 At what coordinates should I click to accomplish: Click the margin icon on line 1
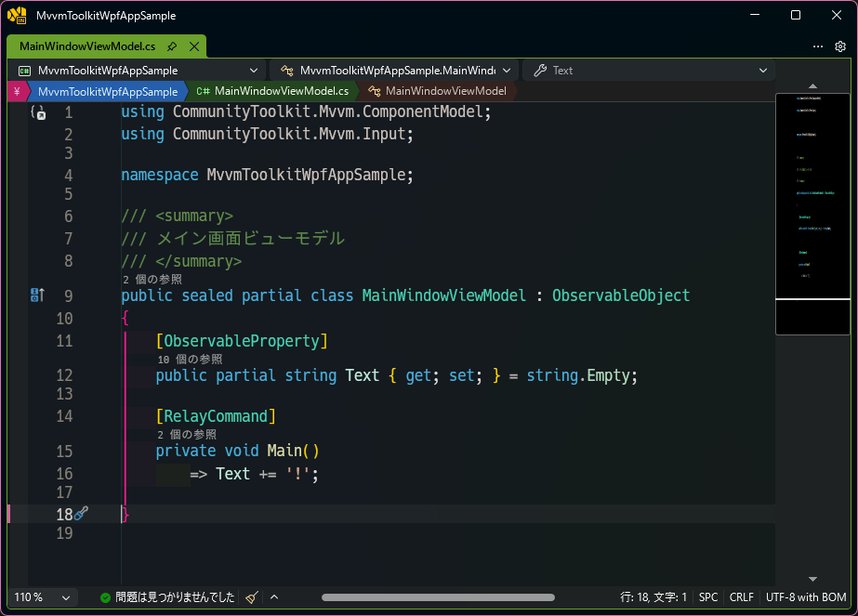pos(39,112)
